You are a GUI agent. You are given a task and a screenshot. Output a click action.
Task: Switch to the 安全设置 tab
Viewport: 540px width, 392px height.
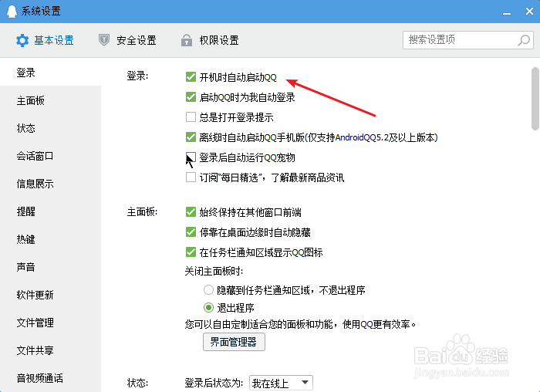tap(127, 40)
